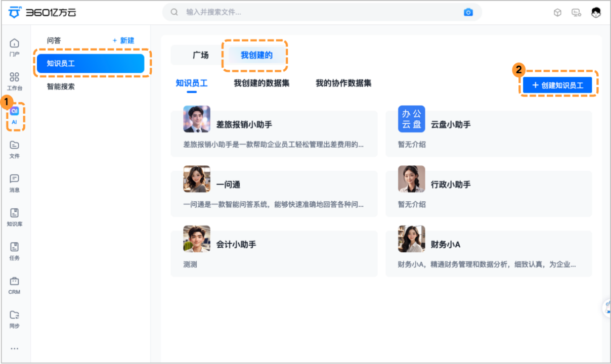This screenshot has width=611, height=364.
Task: Select 知识员工 in the left menu
Action: (x=91, y=63)
